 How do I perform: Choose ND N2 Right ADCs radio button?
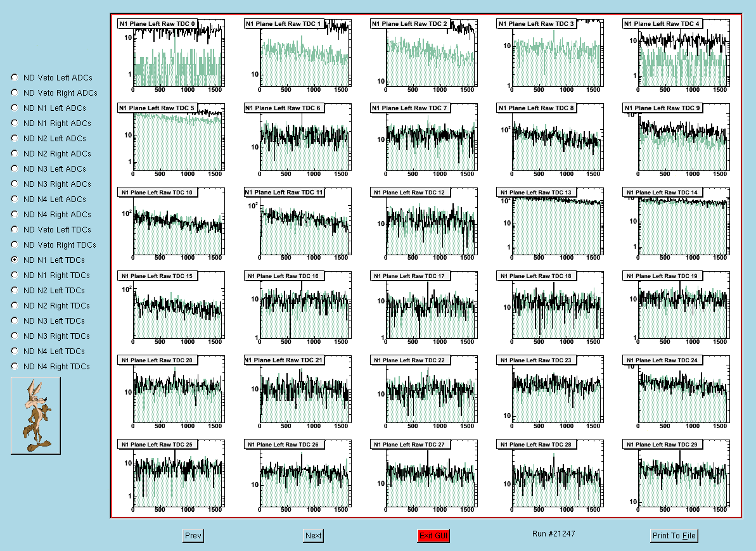[x=15, y=153]
